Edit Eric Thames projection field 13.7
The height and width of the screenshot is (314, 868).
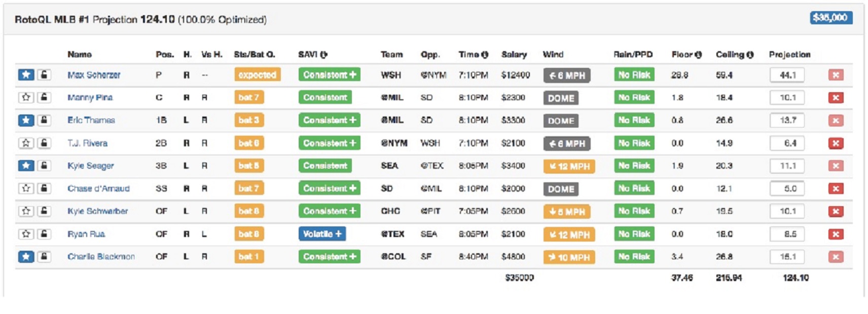click(x=787, y=121)
